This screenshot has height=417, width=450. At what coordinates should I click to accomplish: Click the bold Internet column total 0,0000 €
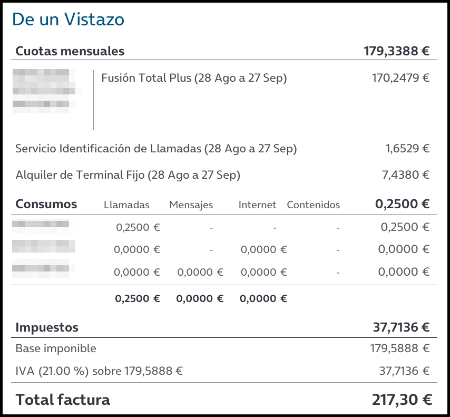263,298
